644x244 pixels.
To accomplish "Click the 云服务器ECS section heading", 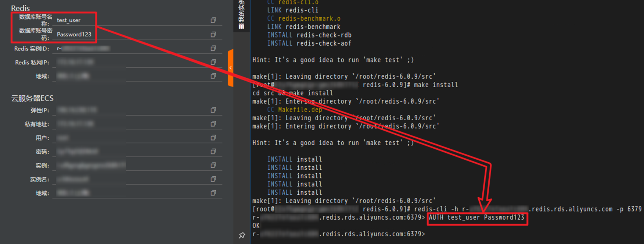I will (x=32, y=98).
